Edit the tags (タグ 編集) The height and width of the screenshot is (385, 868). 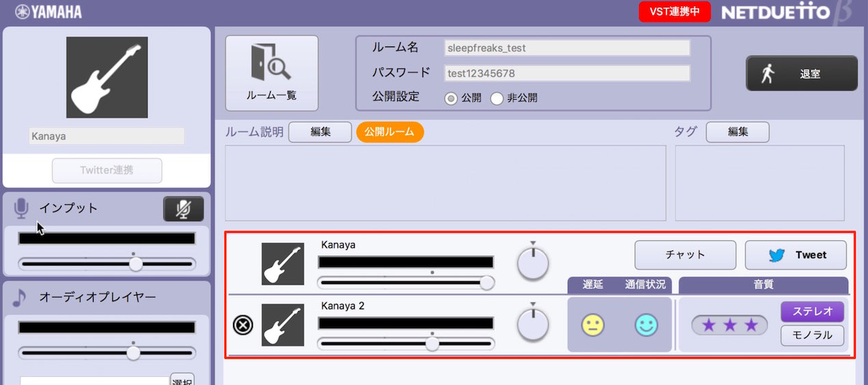tap(737, 132)
